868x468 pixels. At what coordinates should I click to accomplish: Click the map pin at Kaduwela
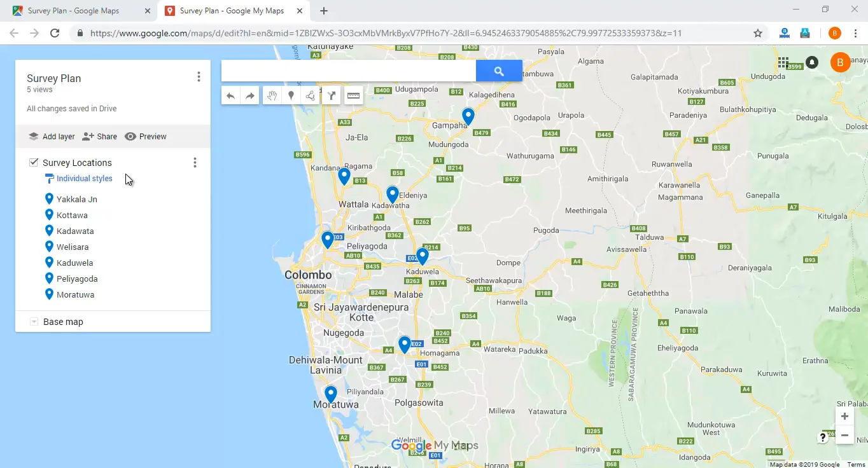pyautogui.click(x=422, y=256)
